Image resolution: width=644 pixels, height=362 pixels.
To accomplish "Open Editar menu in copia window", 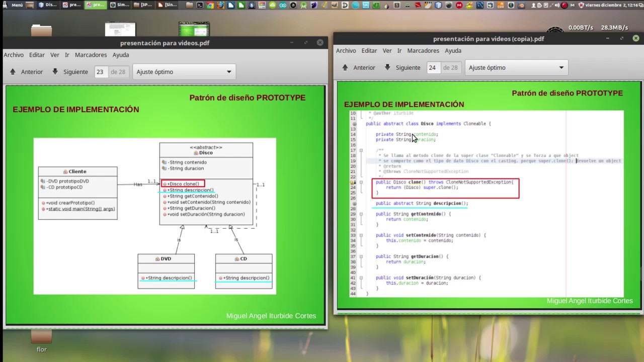I will (x=369, y=51).
